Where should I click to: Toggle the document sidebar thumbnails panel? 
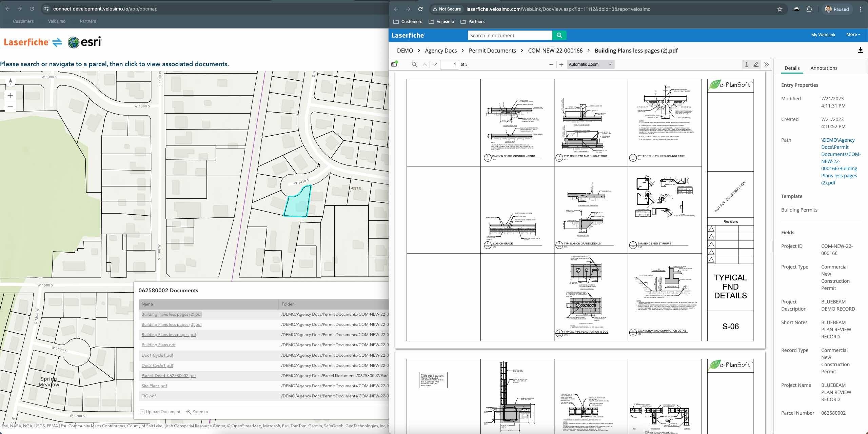coord(394,64)
